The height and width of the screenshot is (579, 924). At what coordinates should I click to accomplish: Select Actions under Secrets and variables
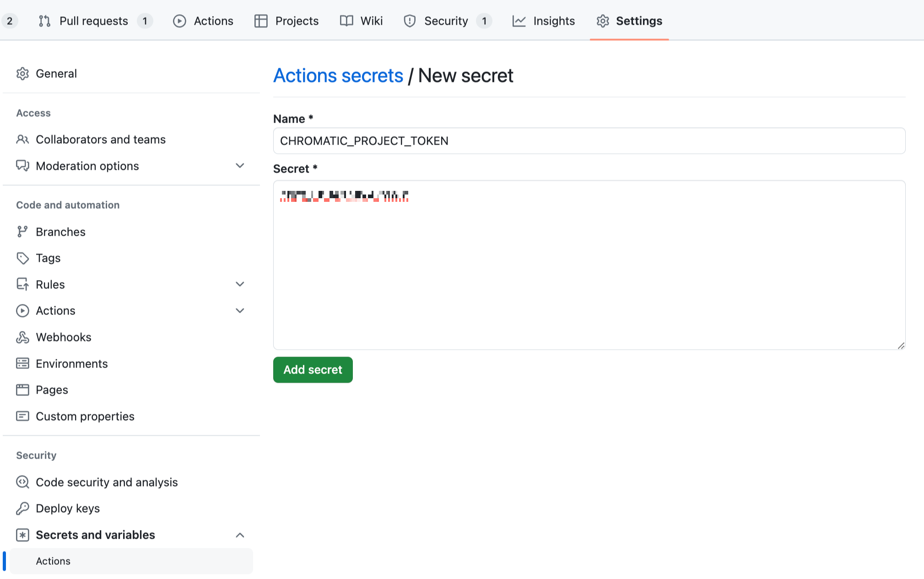coord(131,561)
